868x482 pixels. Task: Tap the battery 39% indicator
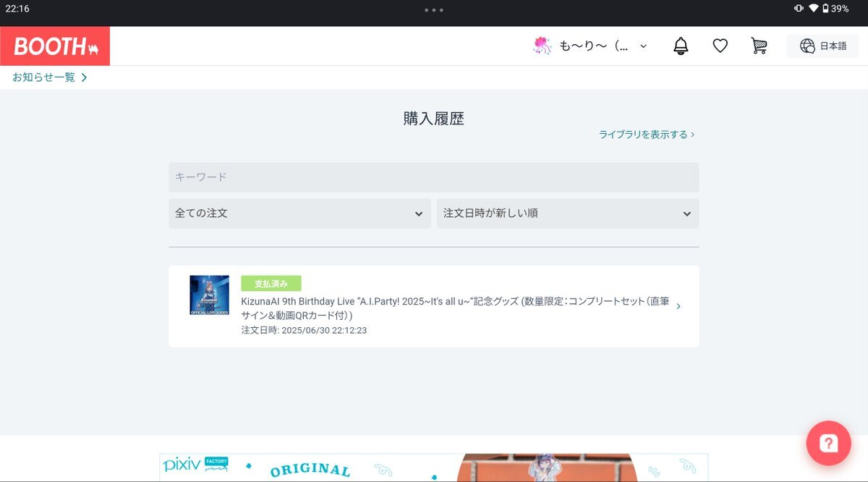835,9
